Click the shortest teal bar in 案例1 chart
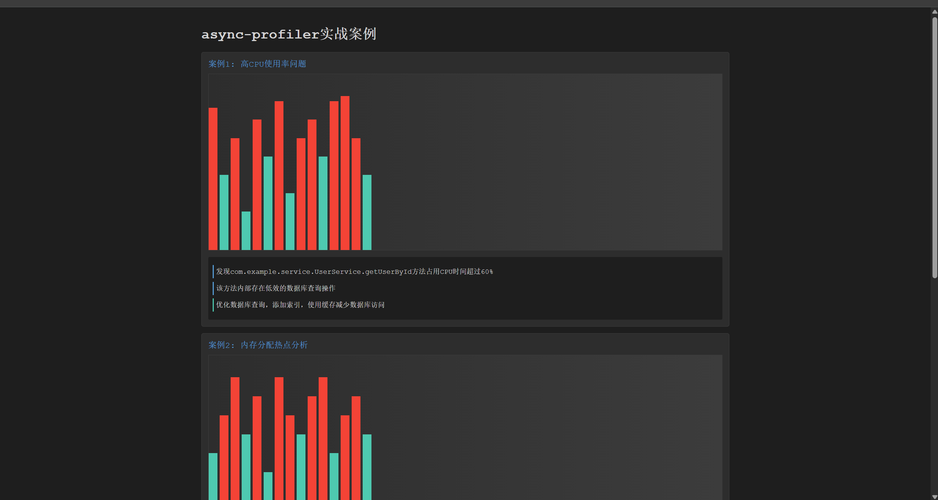Viewport: 938px width, 500px height. tap(246, 230)
